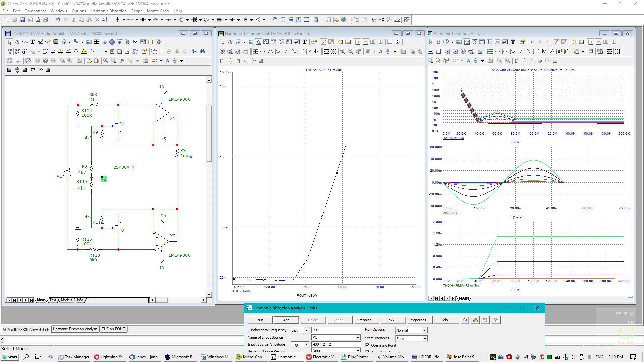Click the Fundamental Frequency 20K input field
644x362 pixels.
[x=336, y=330]
